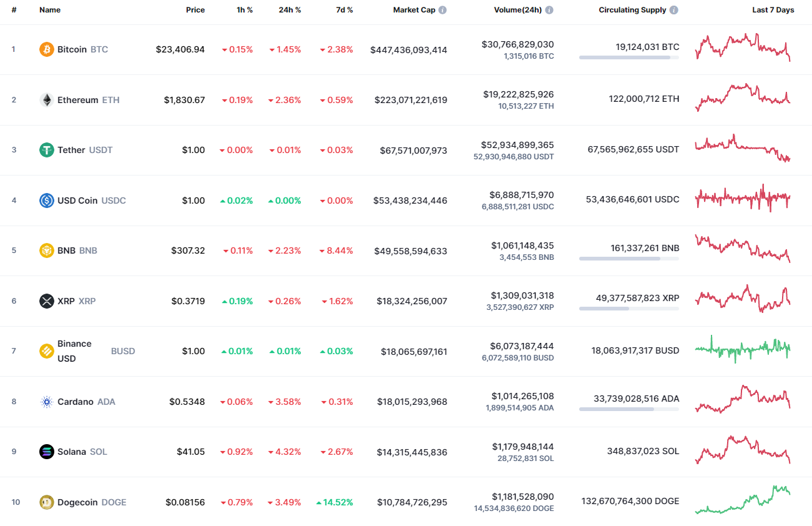Open the Market Cap info tooltip

tap(444, 9)
